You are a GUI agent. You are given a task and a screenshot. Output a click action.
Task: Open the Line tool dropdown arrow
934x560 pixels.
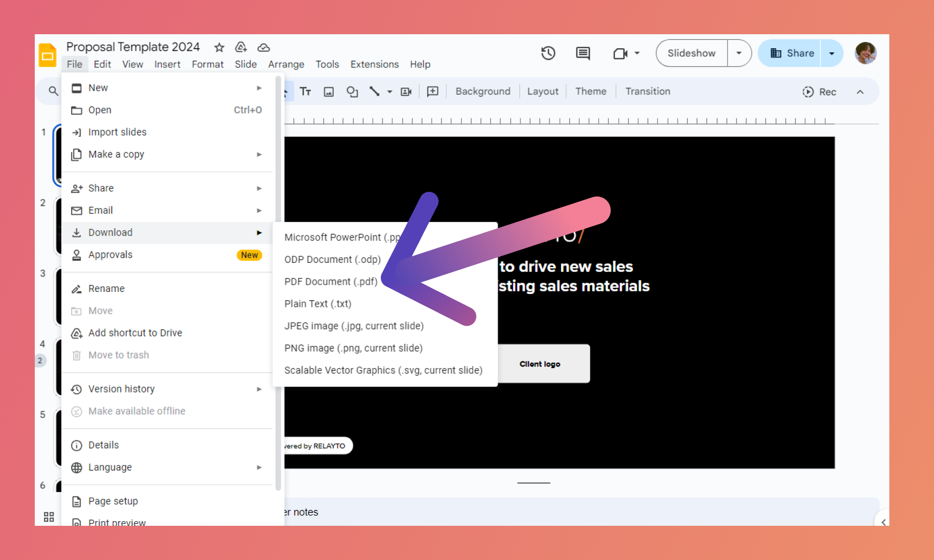point(390,92)
